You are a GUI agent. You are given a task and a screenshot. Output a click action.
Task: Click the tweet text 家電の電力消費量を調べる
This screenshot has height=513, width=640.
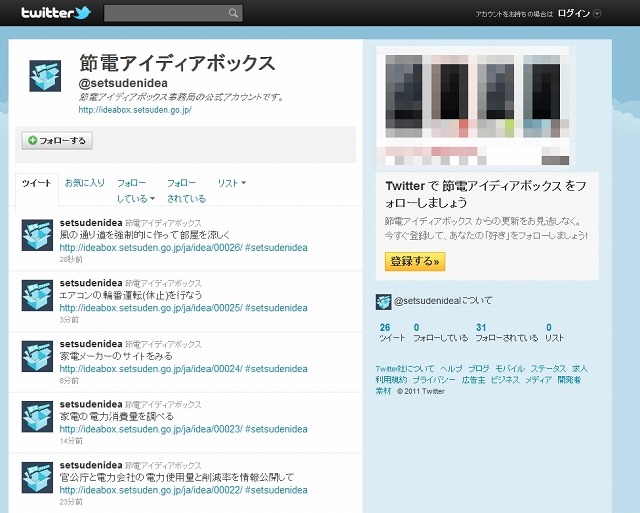pos(117,417)
